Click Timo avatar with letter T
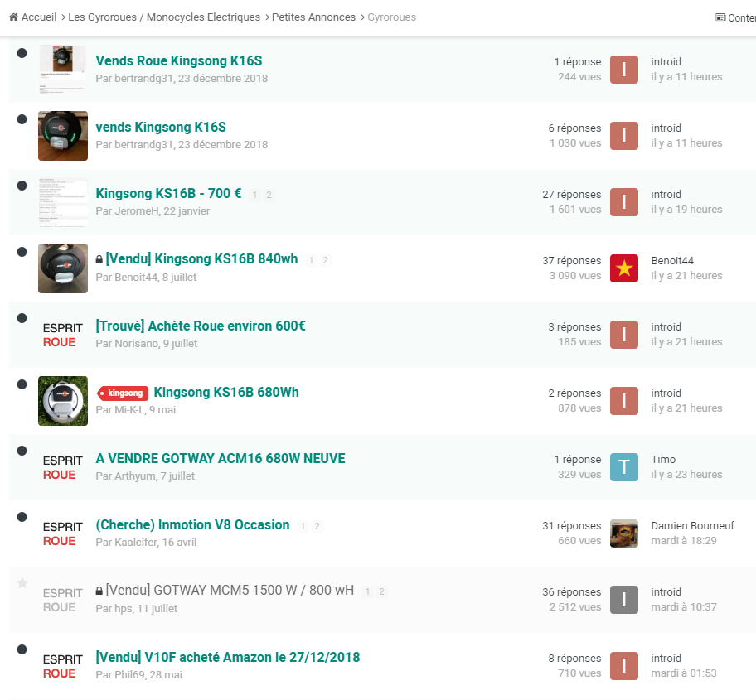Viewport: 756px width, 700px height. click(624, 467)
